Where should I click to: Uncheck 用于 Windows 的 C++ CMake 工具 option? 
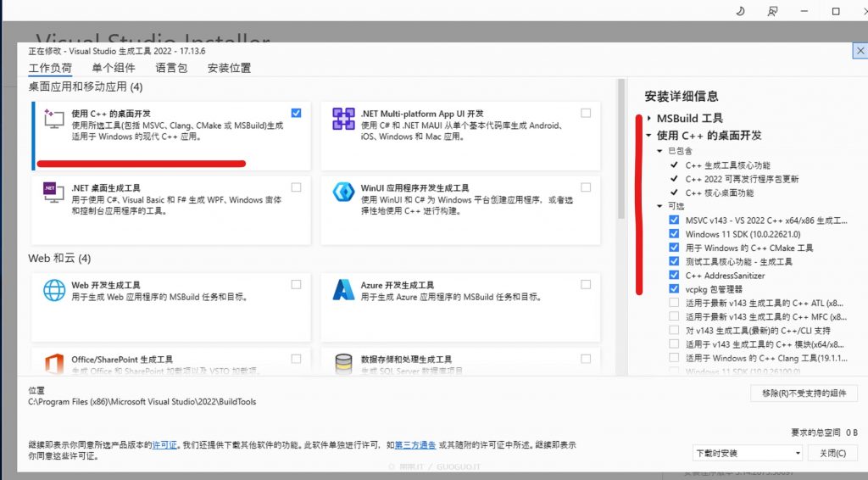coord(674,248)
